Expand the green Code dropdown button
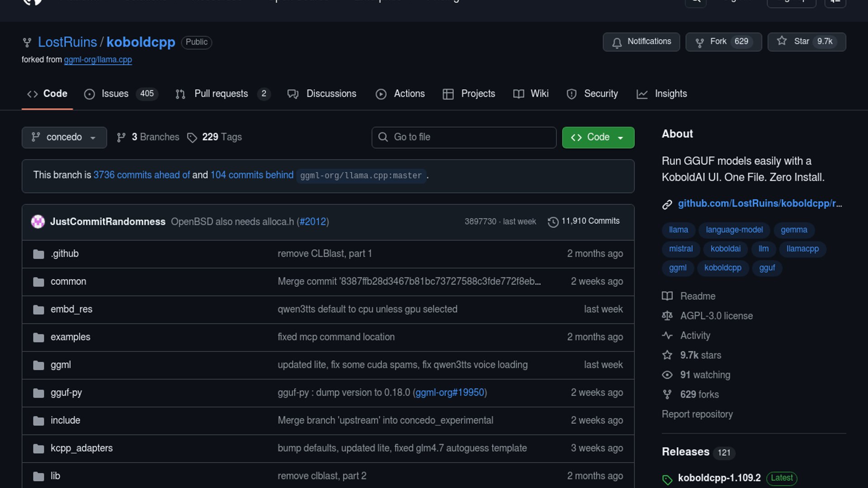868x488 pixels. pos(598,137)
